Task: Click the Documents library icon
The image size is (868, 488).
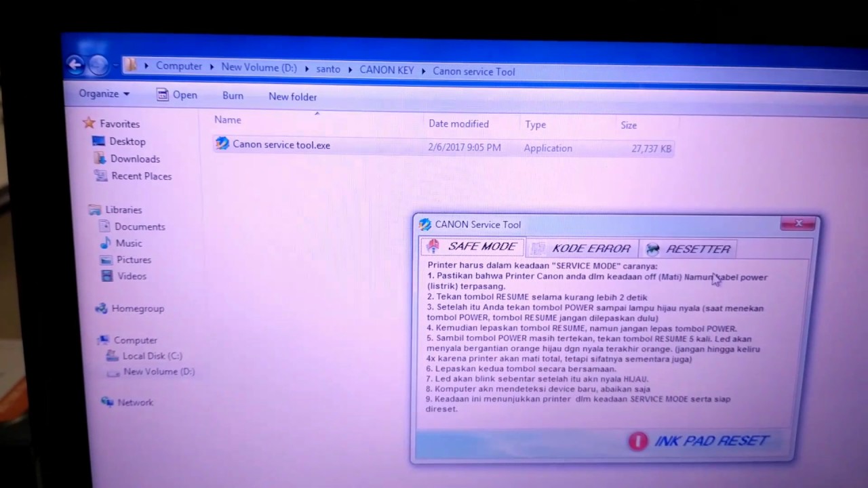Action: 104,226
